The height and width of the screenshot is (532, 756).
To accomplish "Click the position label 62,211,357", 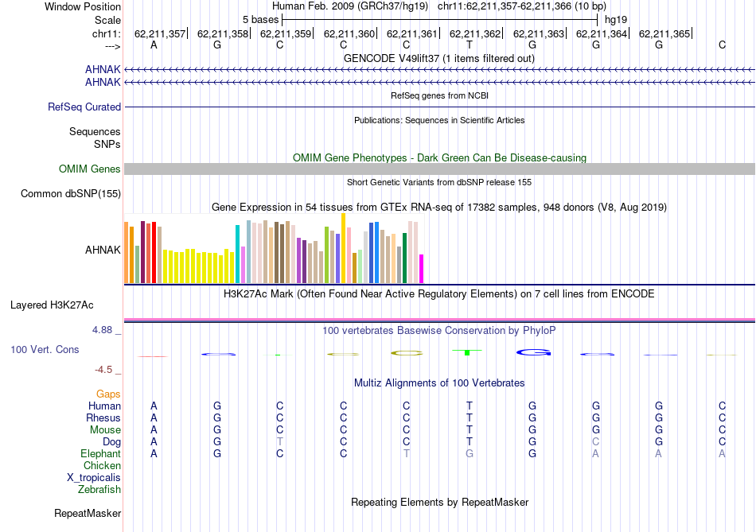I will coord(160,33).
